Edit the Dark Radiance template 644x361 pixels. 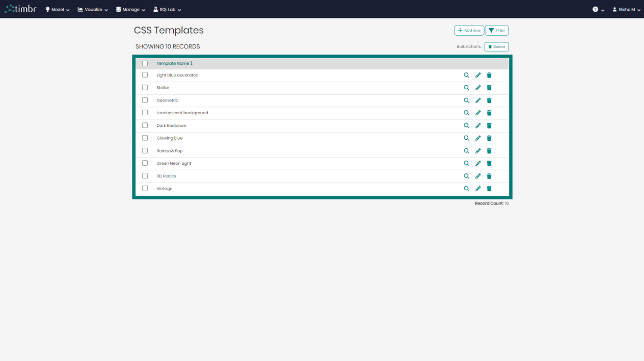478,125
